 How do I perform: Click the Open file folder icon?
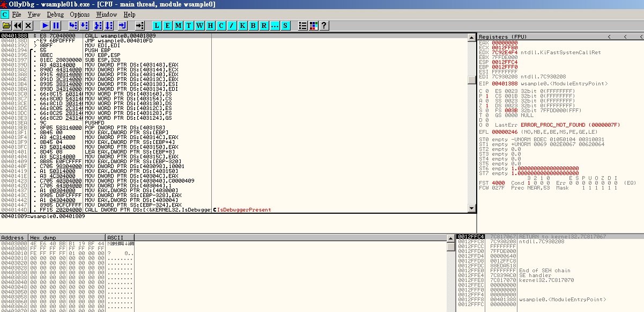(x=6, y=25)
